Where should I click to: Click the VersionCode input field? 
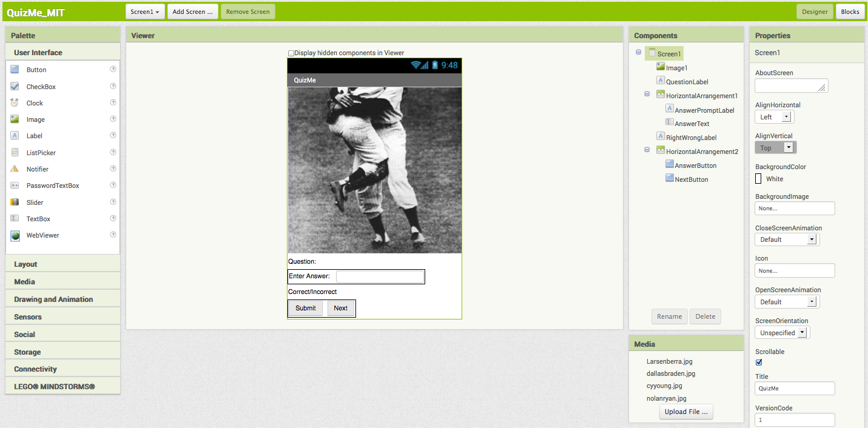[795, 420]
